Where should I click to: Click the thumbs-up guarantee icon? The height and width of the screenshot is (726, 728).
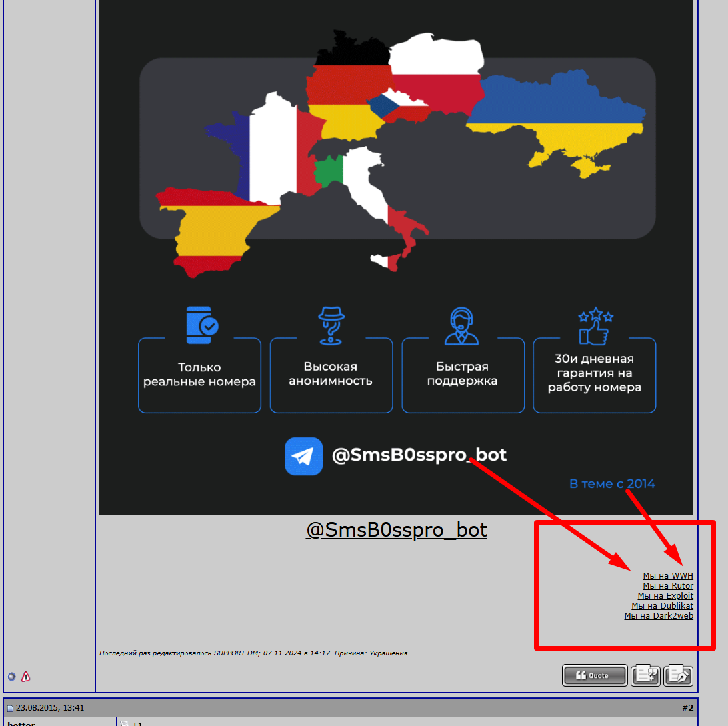pyautogui.click(x=595, y=326)
